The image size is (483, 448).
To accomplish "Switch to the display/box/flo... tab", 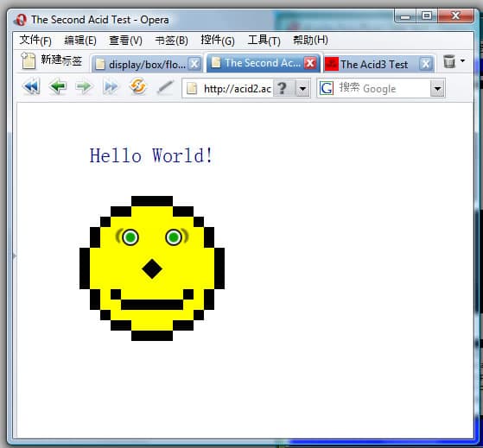I will (x=147, y=64).
